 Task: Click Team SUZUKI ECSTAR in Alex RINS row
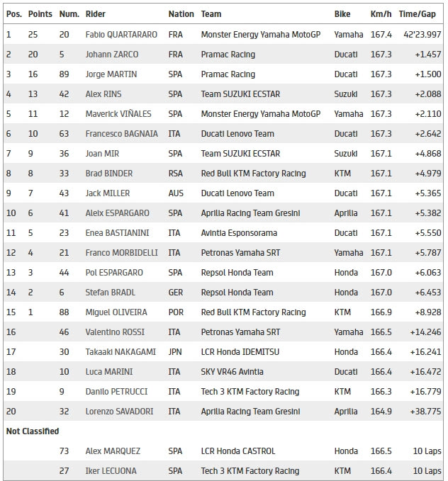point(240,94)
